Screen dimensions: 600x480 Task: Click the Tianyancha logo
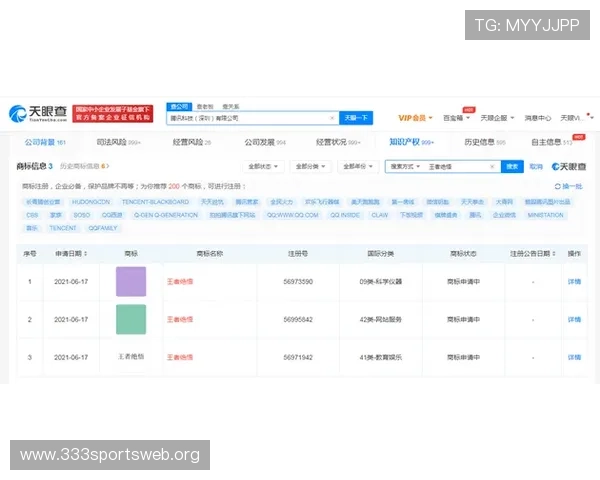[x=38, y=113]
